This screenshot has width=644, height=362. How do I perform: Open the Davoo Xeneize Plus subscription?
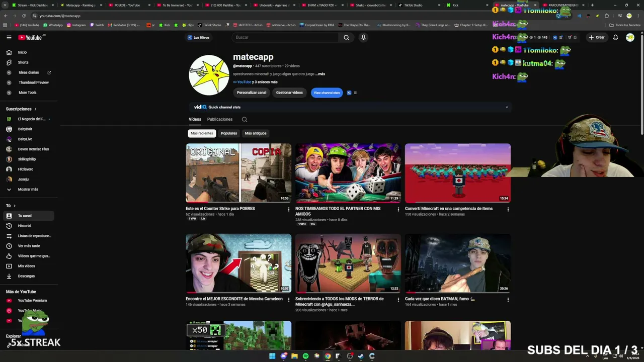[x=28, y=149]
